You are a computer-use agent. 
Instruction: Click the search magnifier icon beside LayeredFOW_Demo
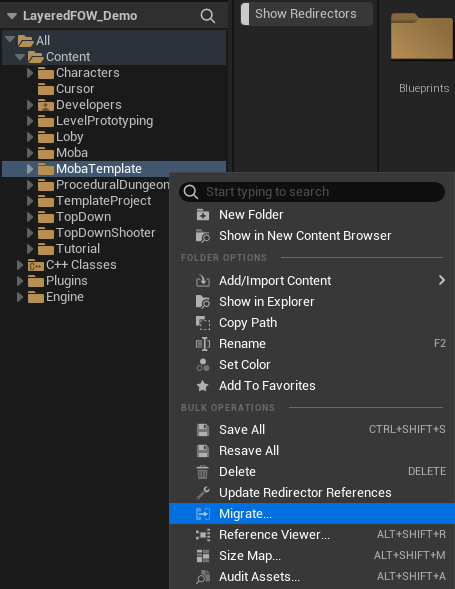click(x=207, y=16)
